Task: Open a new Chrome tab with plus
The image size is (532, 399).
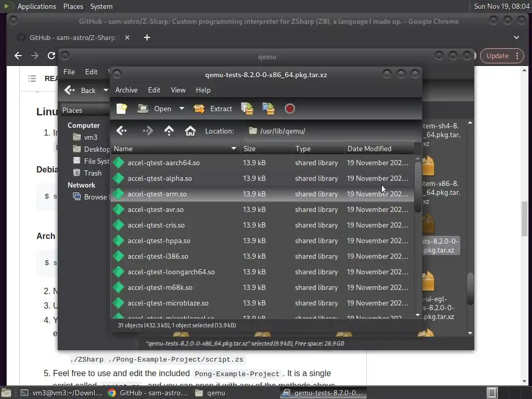Action: click(147, 37)
